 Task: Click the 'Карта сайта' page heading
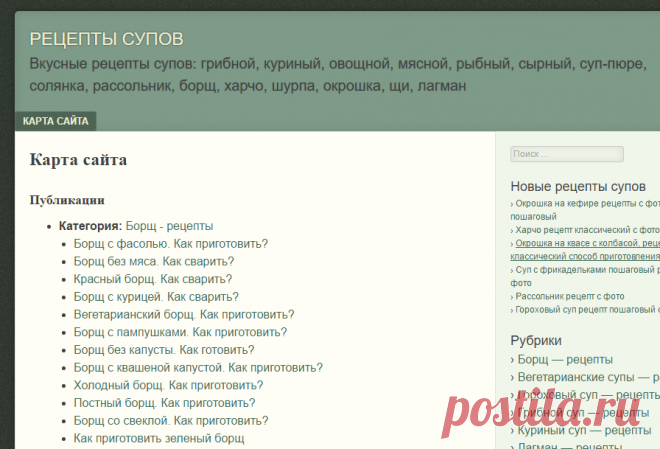78,160
